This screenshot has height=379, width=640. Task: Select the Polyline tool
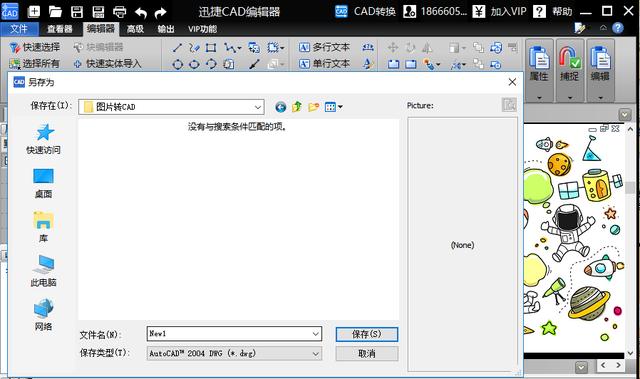point(230,48)
